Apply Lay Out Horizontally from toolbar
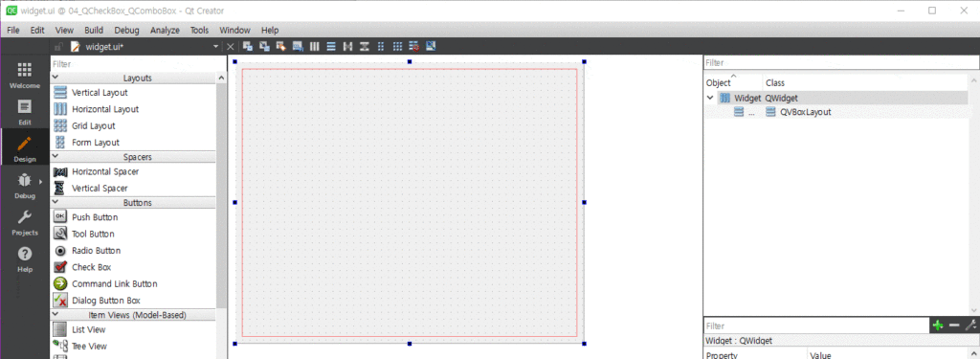The height and width of the screenshot is (359, 980). coord(314,46)
